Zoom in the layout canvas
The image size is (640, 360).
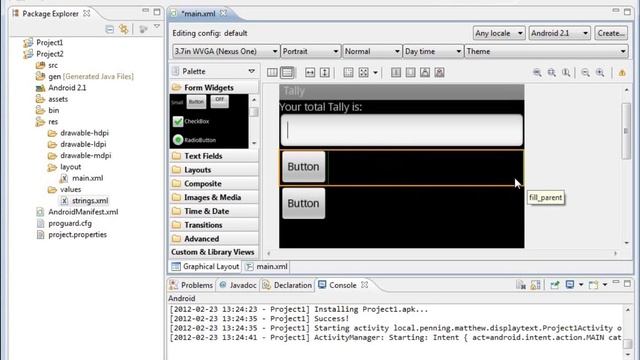(x=600, y=73)
